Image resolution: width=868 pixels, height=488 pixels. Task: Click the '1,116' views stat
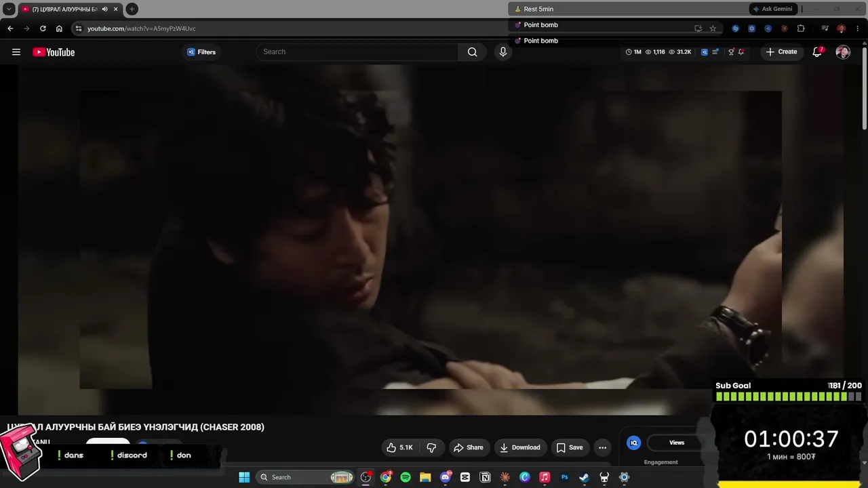(655, 52)
